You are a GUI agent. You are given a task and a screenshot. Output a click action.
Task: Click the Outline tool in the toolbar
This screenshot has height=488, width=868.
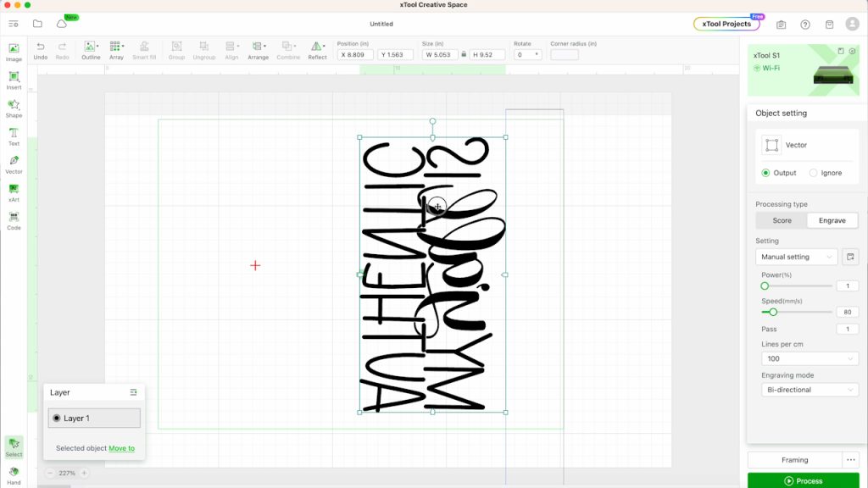click(x=91, y=48)
